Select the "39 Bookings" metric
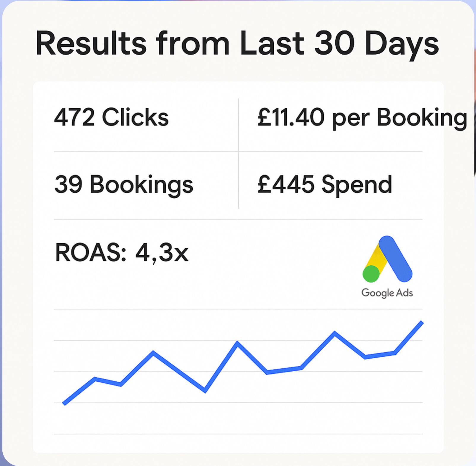The image size is (476, 466). (x=124, y=185)
